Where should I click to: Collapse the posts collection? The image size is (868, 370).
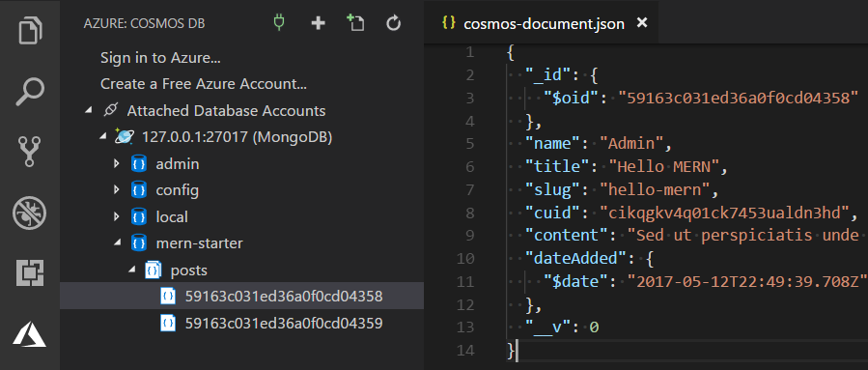coord(130,270)
